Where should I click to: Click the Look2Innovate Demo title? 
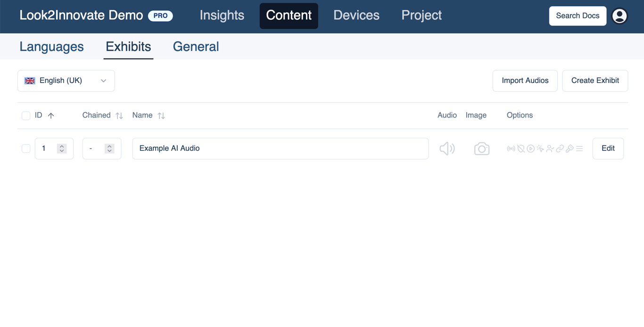point(81,16)
